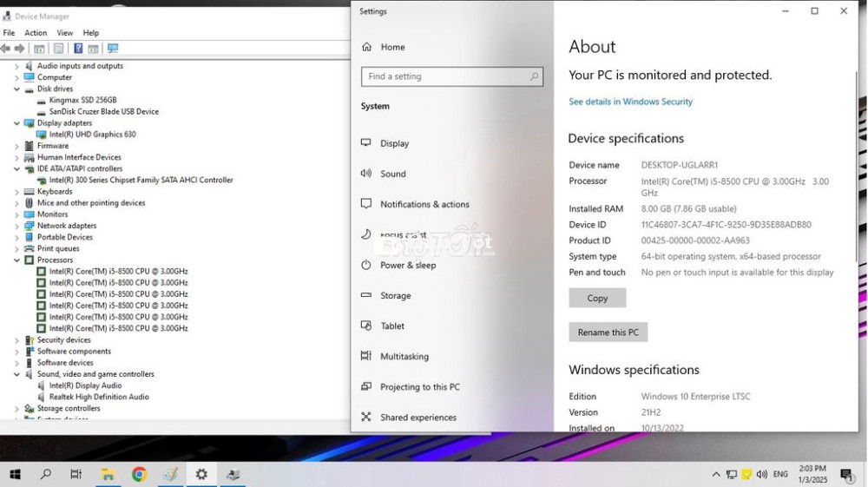
Task: Select Intel 300 Series SATA AHCI Controller
Action: point(141,180)
